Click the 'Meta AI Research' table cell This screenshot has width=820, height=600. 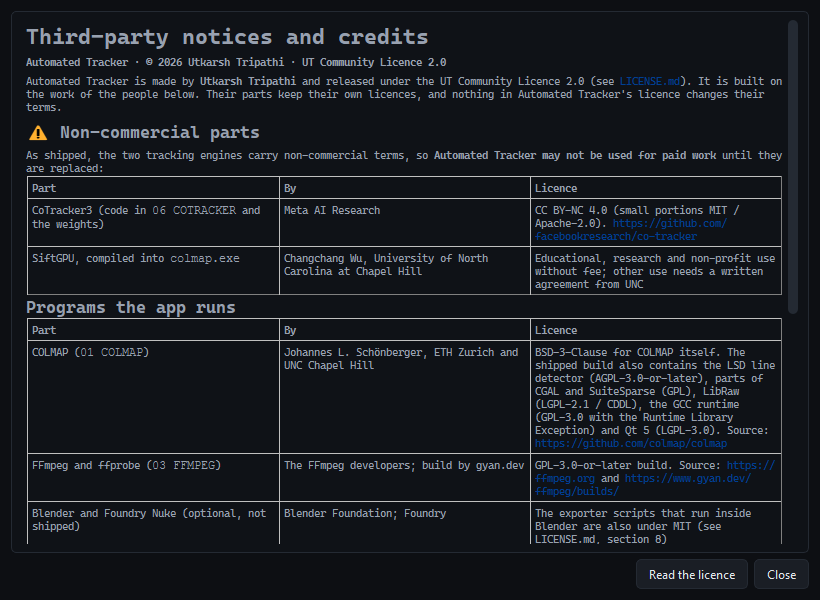(405, 222)
